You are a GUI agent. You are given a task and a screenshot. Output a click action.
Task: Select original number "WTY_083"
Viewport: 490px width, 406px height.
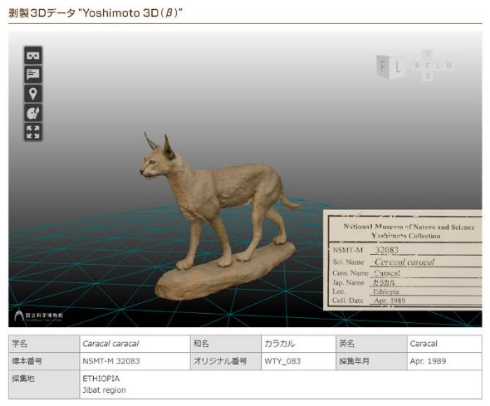pyautogui.click(x=282, y=361)
